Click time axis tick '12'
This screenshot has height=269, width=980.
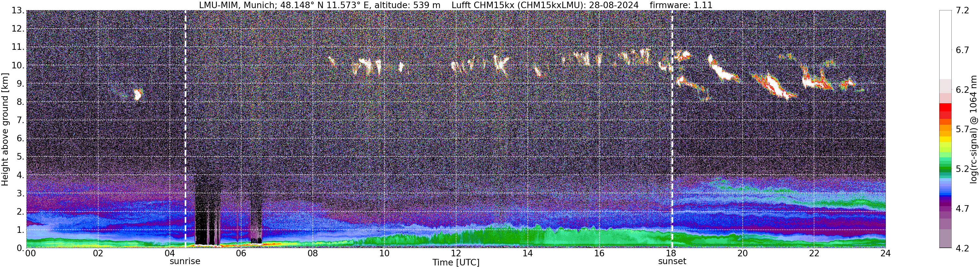(456, 253)
